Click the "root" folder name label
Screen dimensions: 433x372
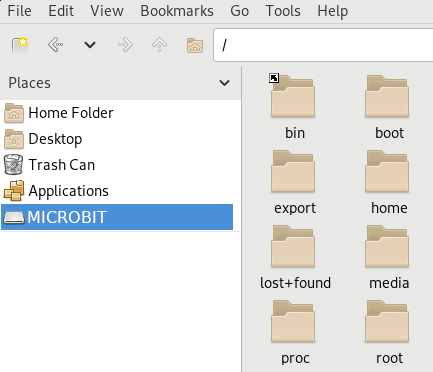[389, 358]
